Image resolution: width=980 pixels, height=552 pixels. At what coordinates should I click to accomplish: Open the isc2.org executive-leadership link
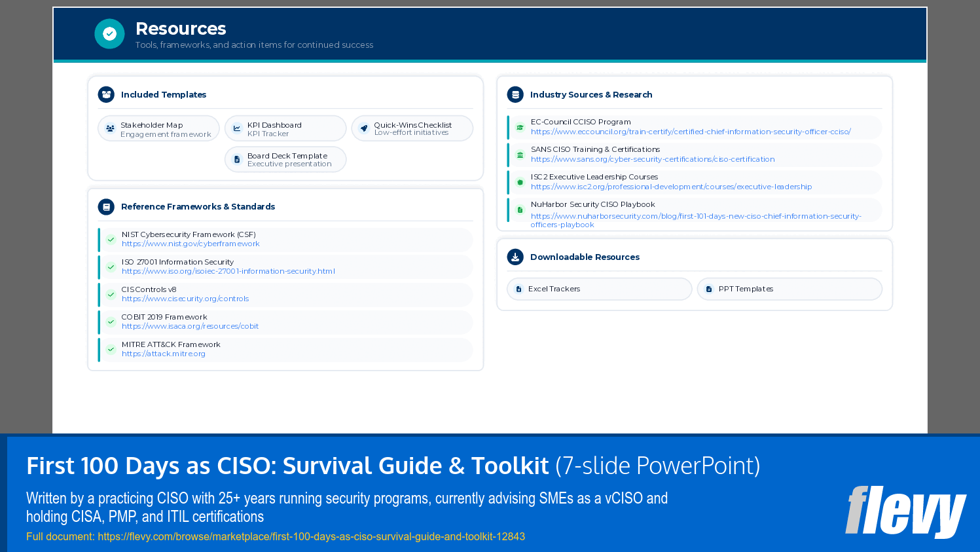671,187
